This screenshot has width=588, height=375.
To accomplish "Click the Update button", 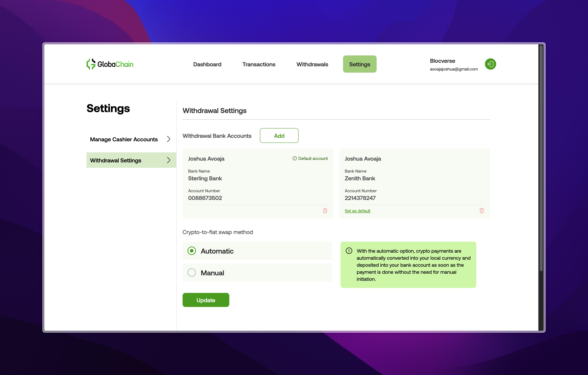I will 206,300.
